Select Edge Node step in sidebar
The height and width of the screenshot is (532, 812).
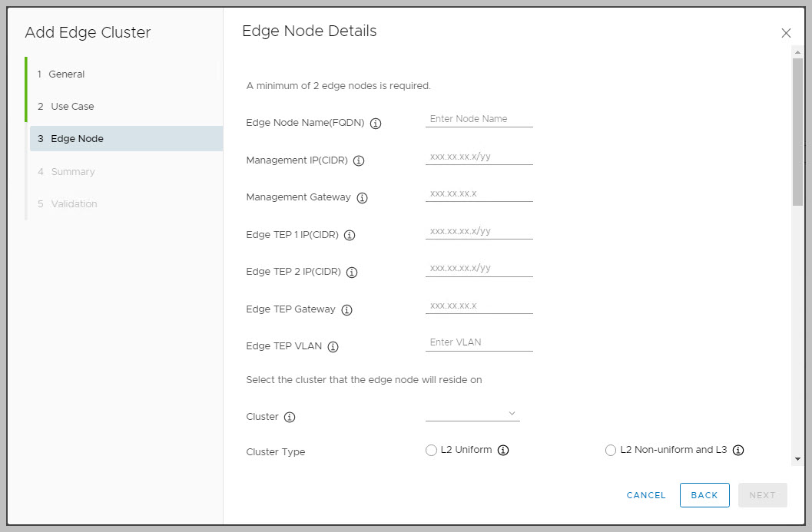click(x=77, y=139)
